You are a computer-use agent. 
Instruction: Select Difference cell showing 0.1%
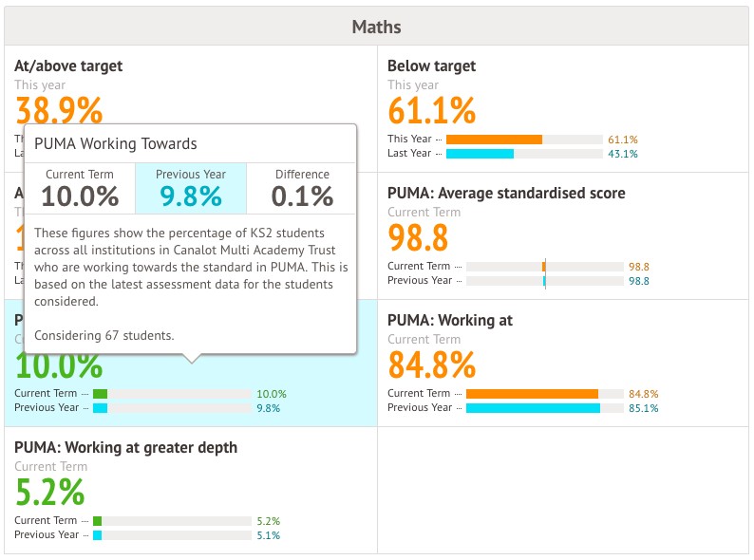(302, 188)
